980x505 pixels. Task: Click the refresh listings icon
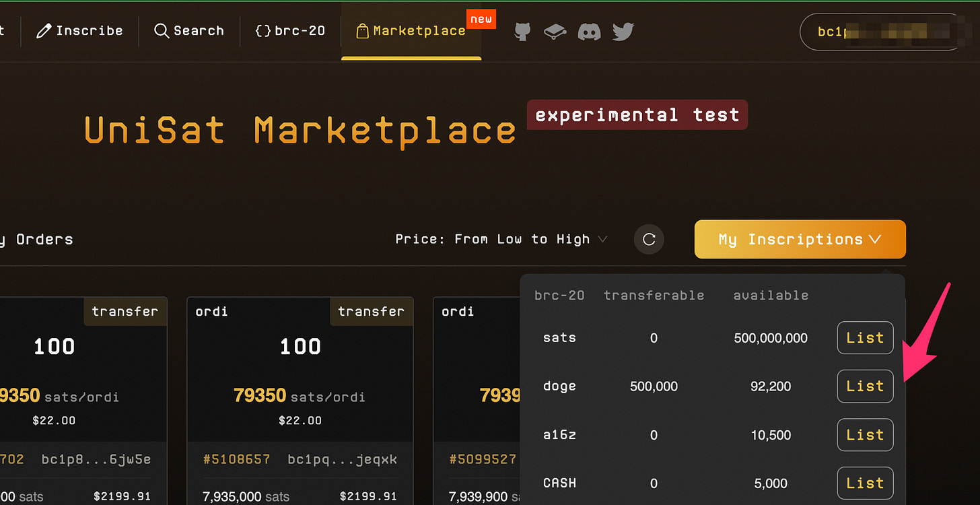pos(649,239)
